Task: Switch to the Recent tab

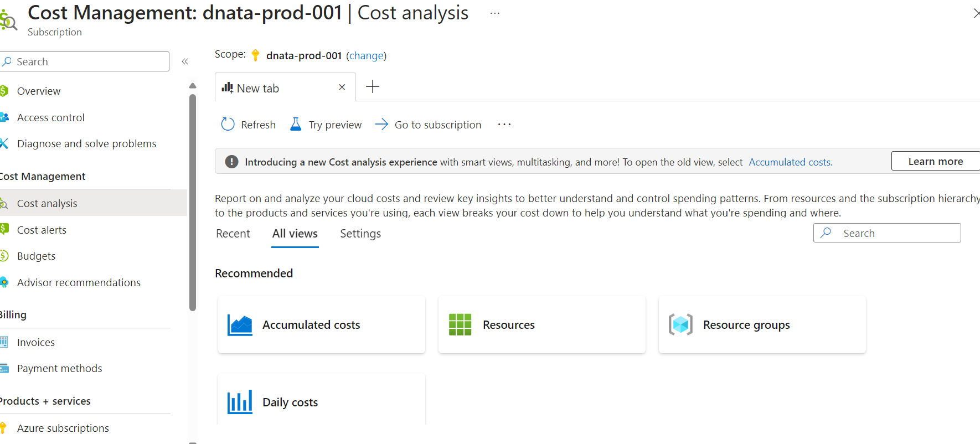Action: 233,234
